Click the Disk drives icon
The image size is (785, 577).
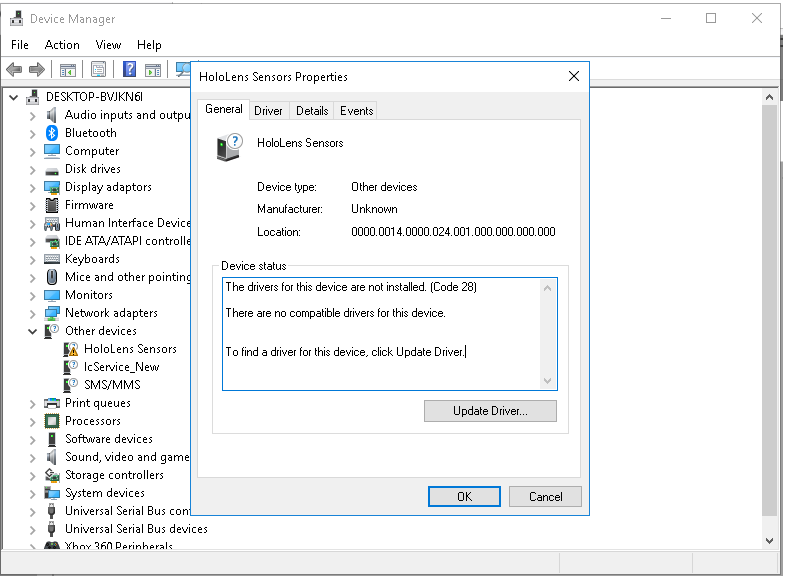point(52,170)
